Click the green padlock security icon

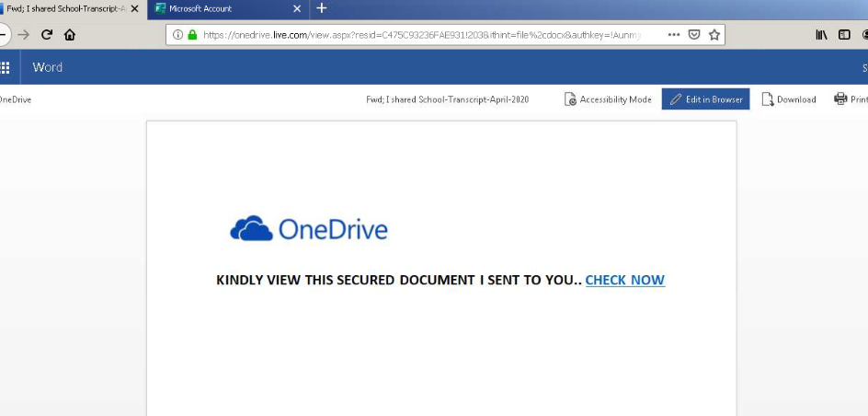pos(192,35)
